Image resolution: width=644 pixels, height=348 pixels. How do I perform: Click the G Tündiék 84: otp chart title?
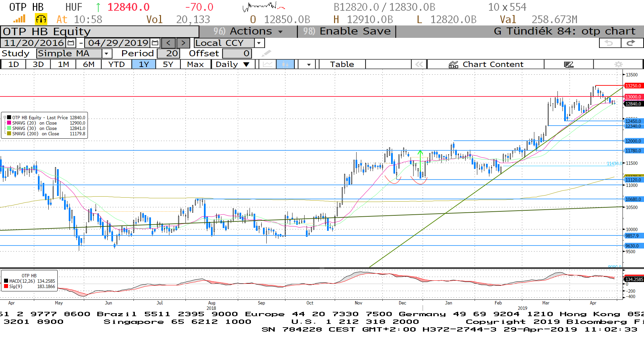[x=565, y=31]
